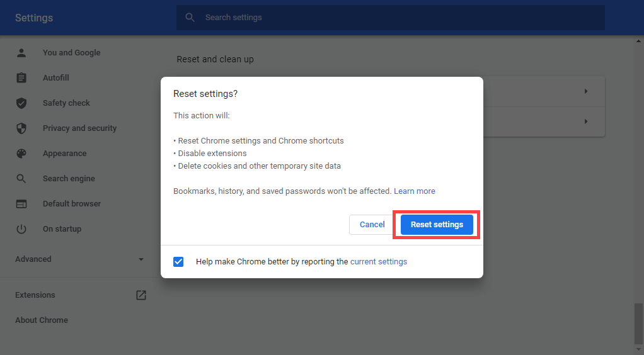
Task: Collapse the Advanced section arrow
Action: pyautogui.click(x=141, y=259)
